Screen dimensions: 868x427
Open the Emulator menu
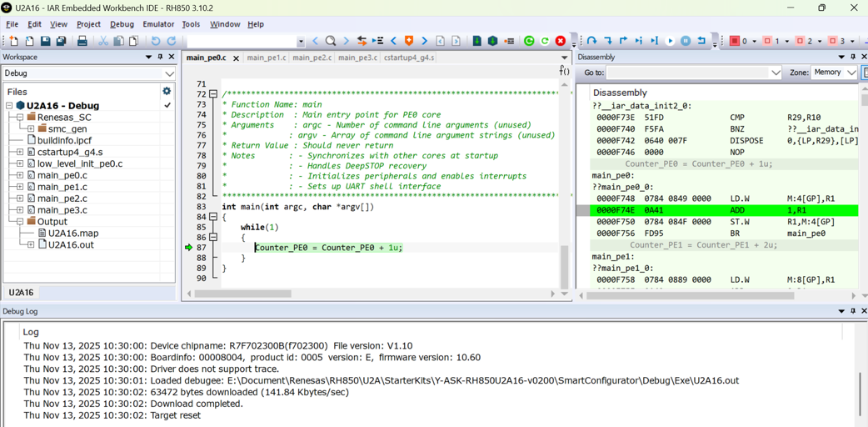157,24
